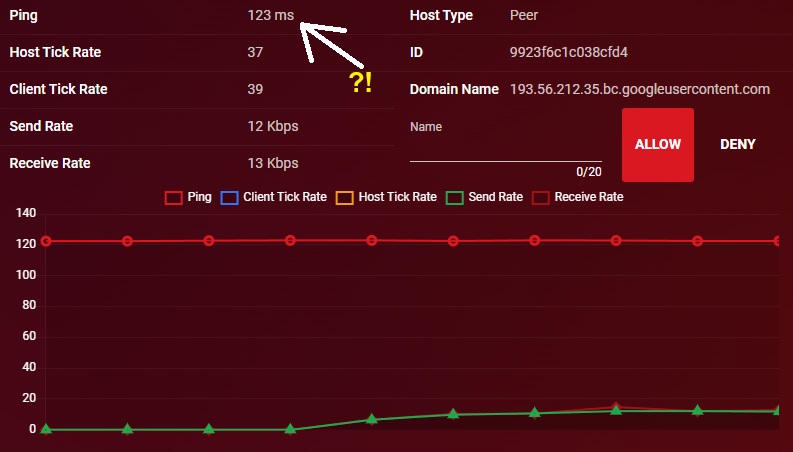Click the 12 Kbps Send Rate value

[273, 126]
